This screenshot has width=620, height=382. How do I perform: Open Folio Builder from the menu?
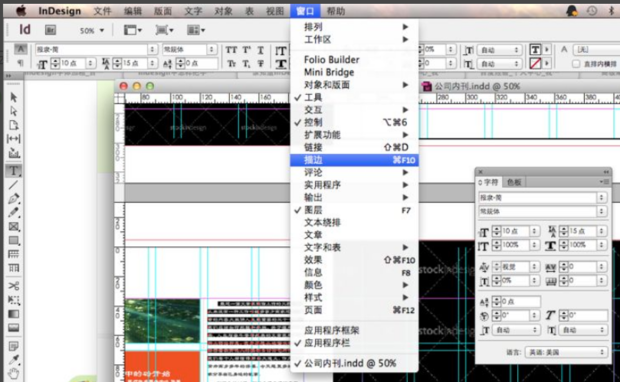pos(332,60)
